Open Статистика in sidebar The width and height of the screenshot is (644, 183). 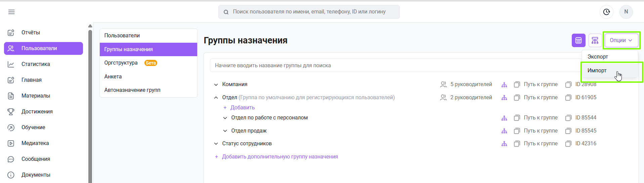(x=43, y=64)
